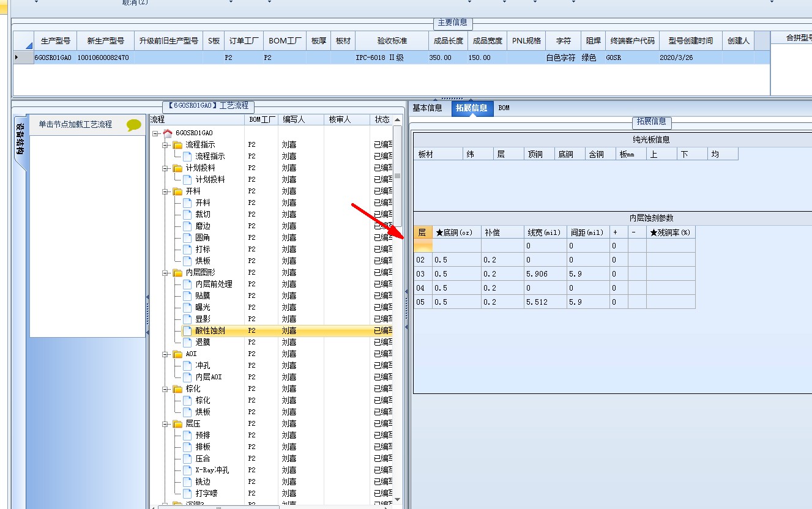Viewport: 812px width, 509px height.
Task: Click the document icon beside 内层AOI
Action: (x=187, y=377)
